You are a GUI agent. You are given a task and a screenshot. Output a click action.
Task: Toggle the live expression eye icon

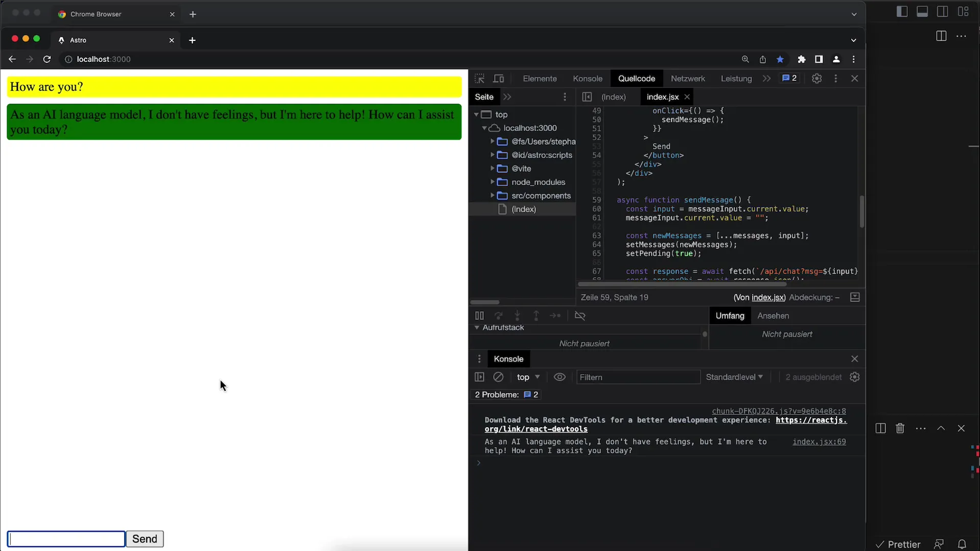pyautogui.click(x=559, y=377)
